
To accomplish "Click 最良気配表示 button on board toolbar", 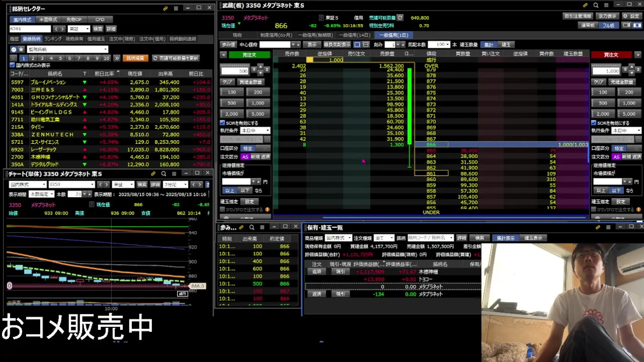I will pyautogui.click(x=337, y=45).
